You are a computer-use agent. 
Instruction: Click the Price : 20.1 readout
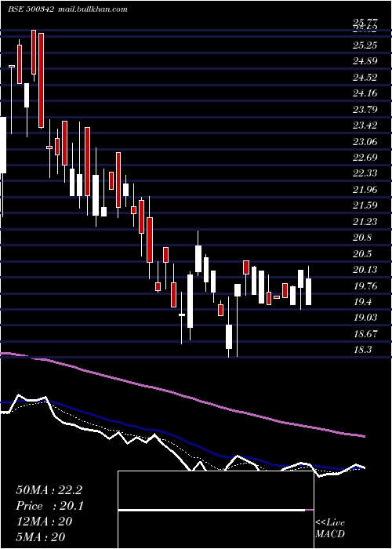pos(49,506)
